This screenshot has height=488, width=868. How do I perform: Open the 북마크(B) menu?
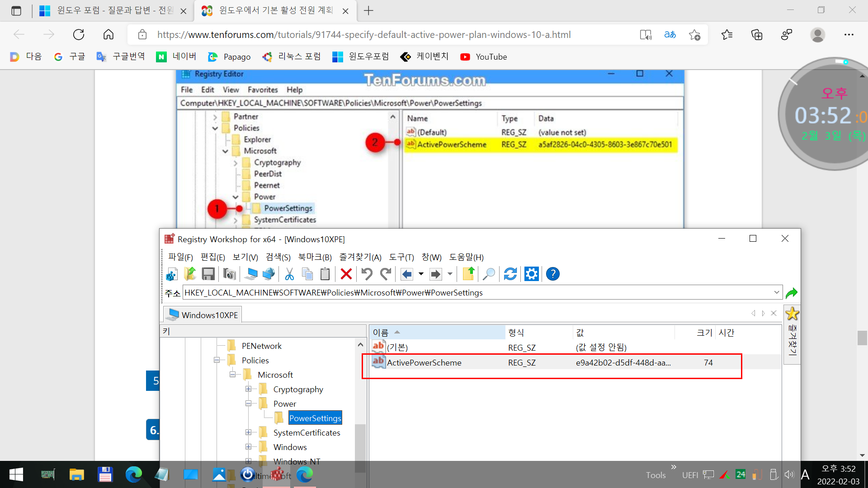[315, 257]
